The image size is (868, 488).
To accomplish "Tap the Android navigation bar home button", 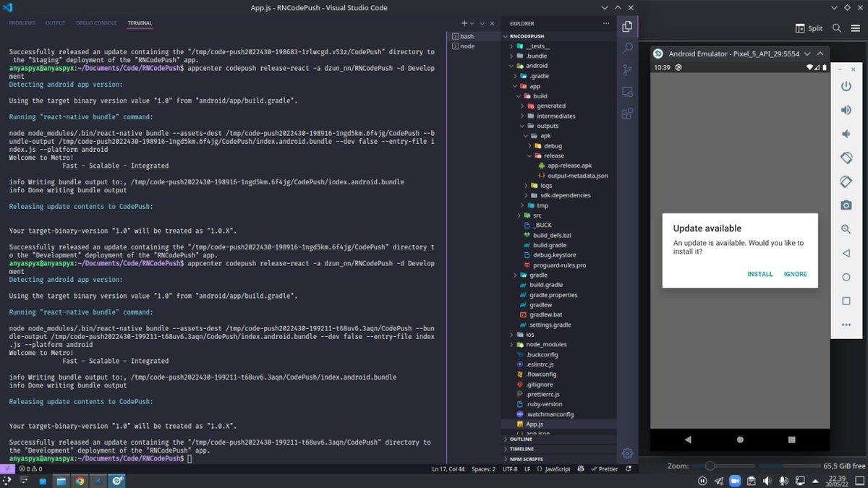I will click(740, 439).
